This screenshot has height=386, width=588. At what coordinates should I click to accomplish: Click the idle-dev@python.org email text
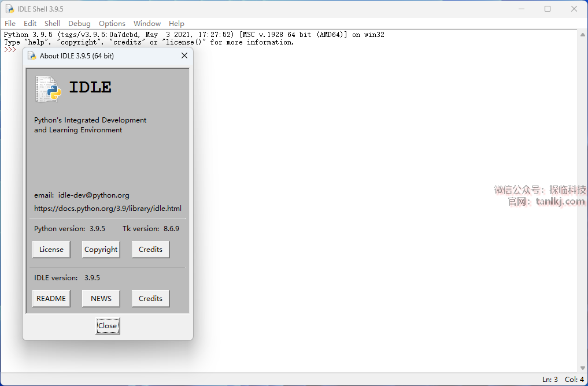94,195
